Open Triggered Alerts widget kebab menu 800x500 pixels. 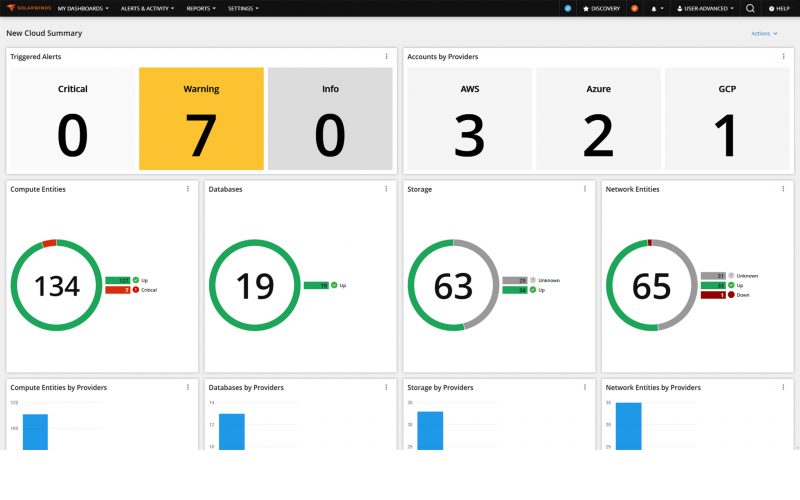tap(386, 57)
